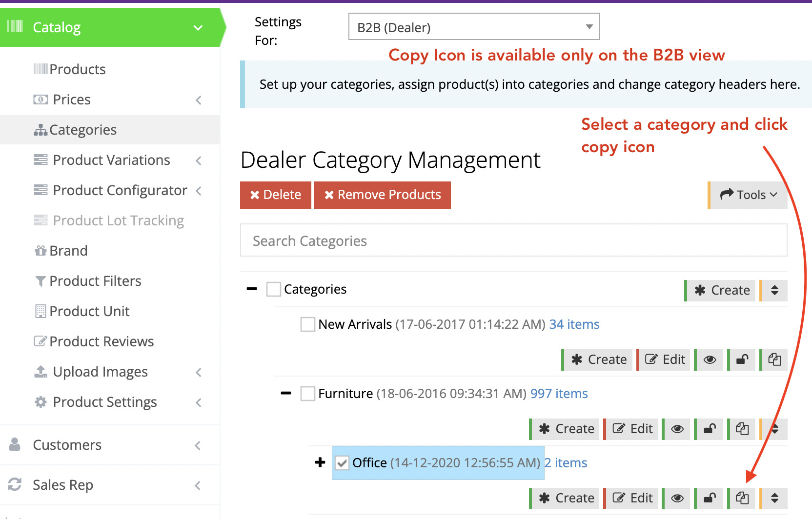This screenshot has width=812, height=519.
Task: Check the New Arrivals checkbox
Action: pyautogui.click(x=307, y=324)
